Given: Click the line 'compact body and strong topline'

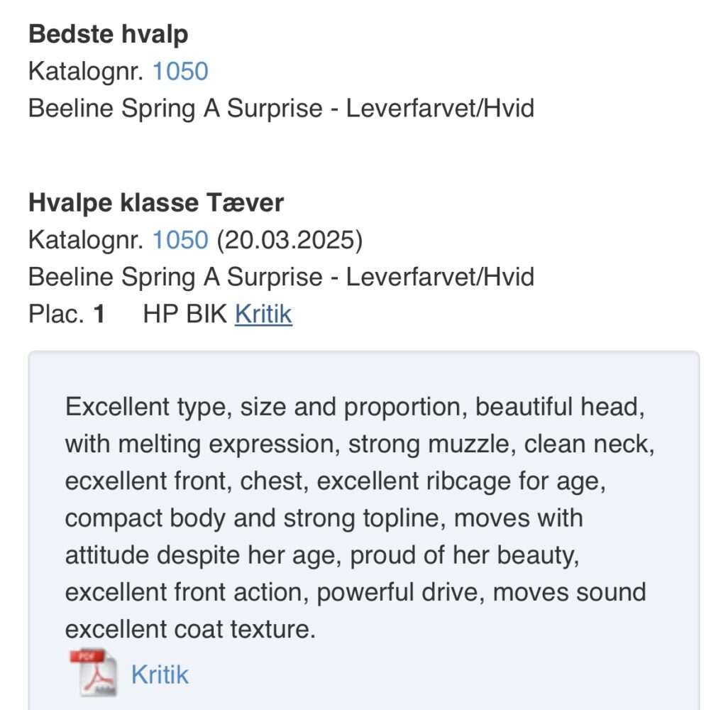Looking at the screenshot, I should (324, 518).
